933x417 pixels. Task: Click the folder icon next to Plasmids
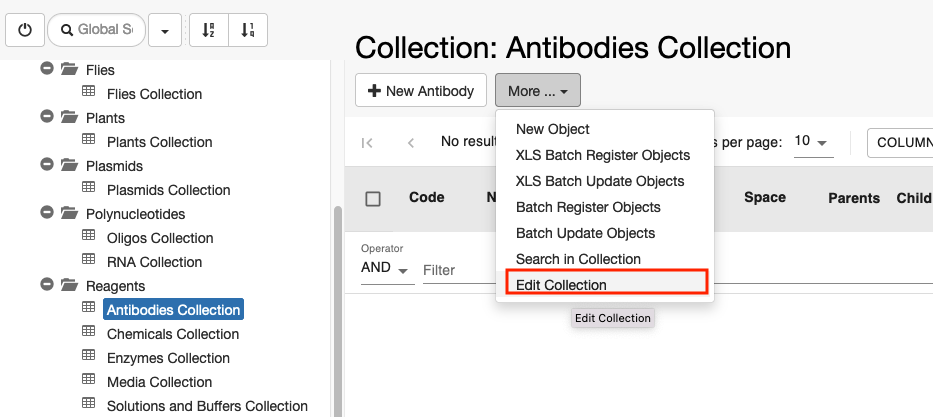coord(69,165)
